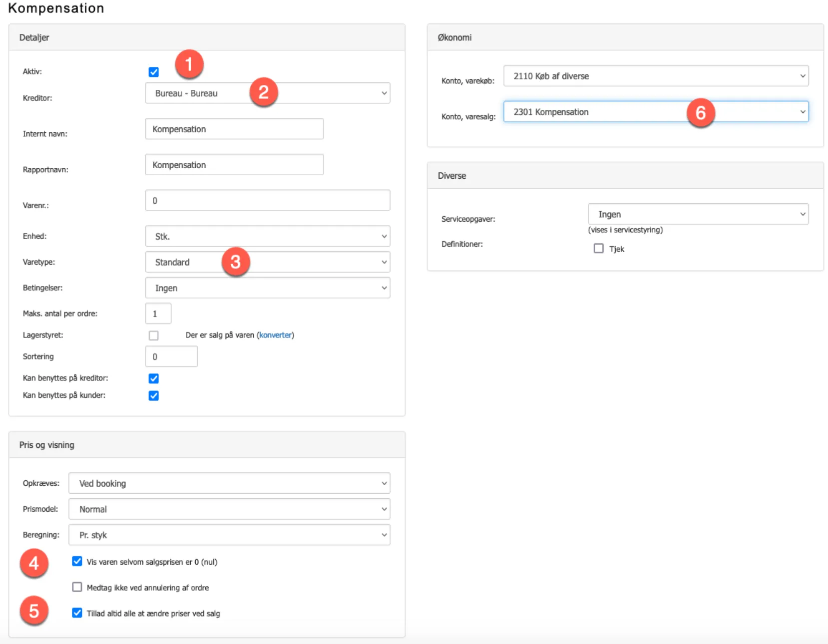
Task: Focus the Varenr. input field
Action: pos(267,201)
